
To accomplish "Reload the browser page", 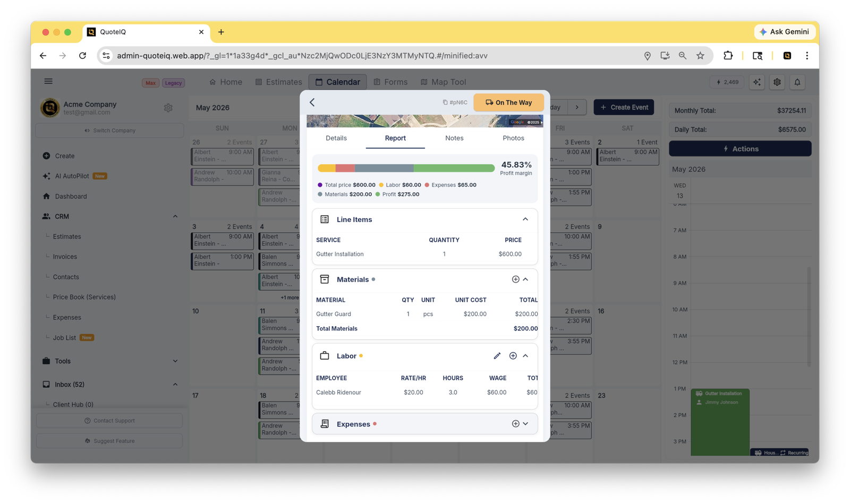I will point(82,56).
